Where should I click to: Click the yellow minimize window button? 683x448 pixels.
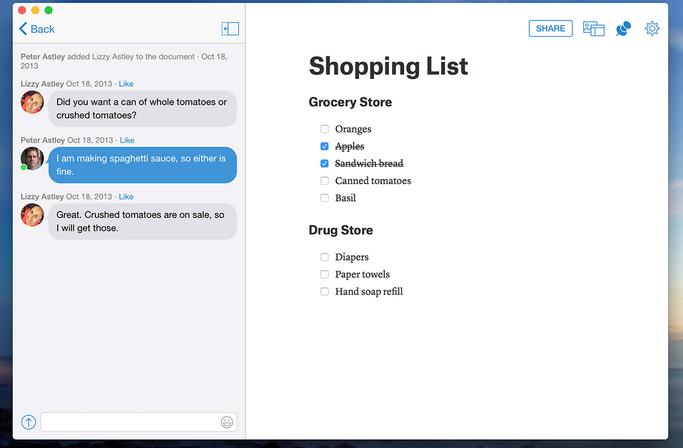[x=35, y=10]
